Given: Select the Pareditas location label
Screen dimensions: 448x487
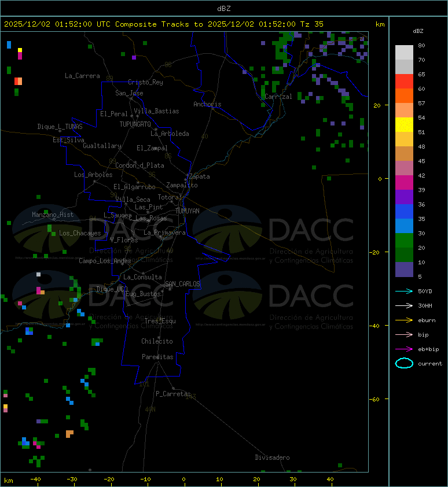Looking at the screenshot, I should click(157, 357).
